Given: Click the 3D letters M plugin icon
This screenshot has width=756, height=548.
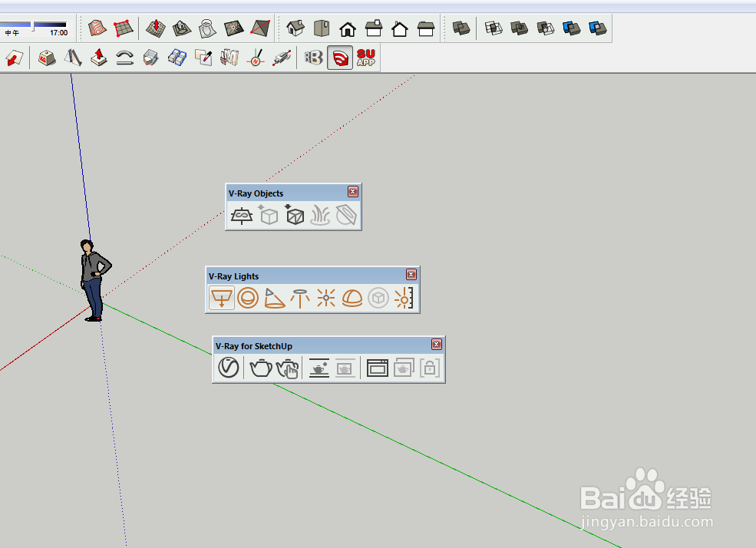Looking at the screenshot, I should click(x=229, y=58).
